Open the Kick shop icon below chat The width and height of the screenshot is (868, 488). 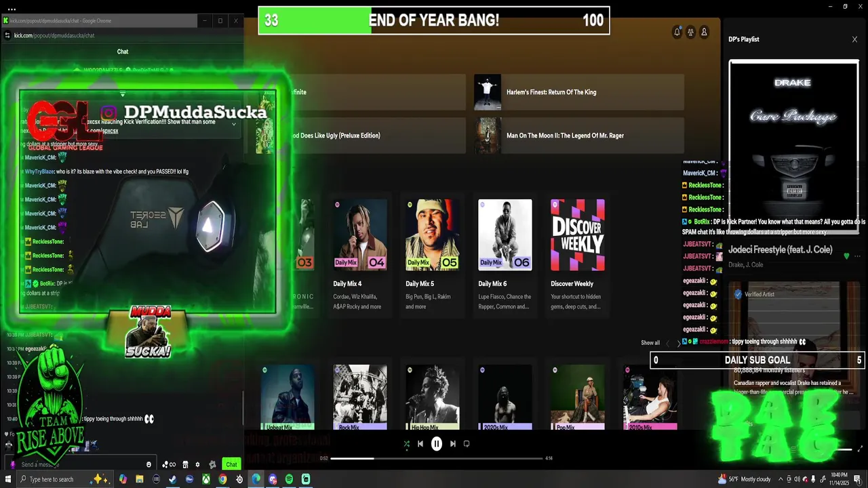[185, 464]
